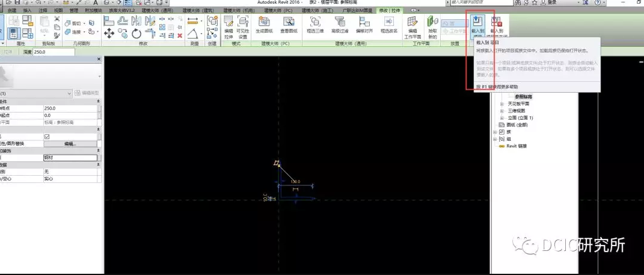This screenshot has height=275, width=644.
Task: Click 偏移对齐 offset align icon
Action: coord(364,25)
